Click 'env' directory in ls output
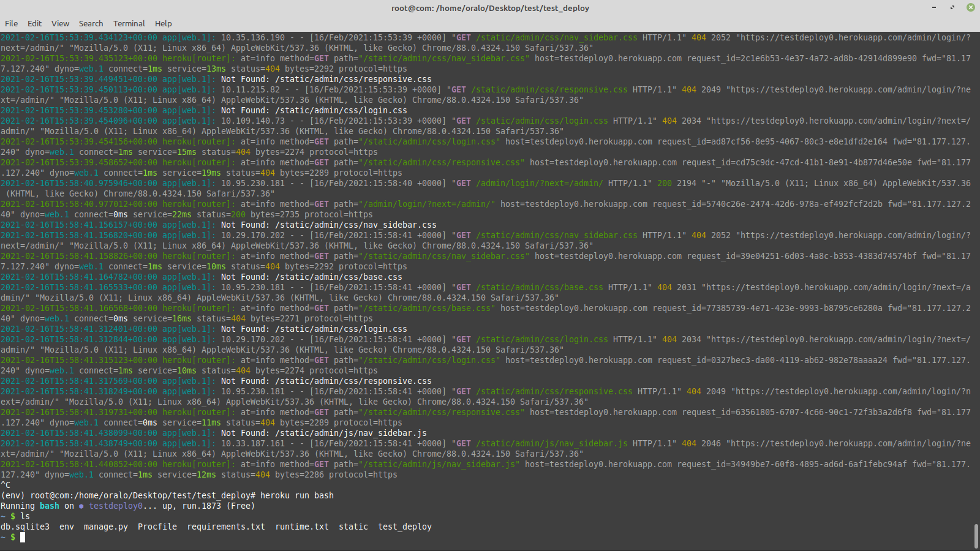Image resolution: width=980 pixels, height=551 pixels. pyautogui.click(x=67, y=527)
